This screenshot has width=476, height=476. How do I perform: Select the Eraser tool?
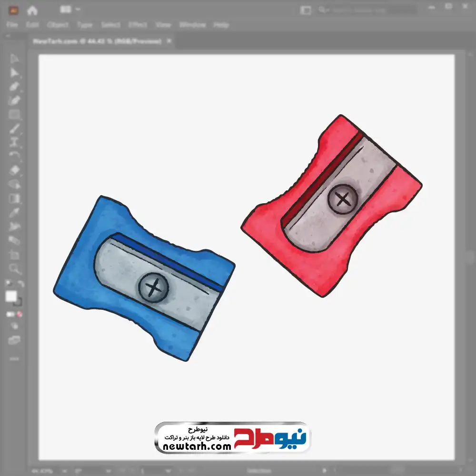pyautogui.click(x=15, y=170)
